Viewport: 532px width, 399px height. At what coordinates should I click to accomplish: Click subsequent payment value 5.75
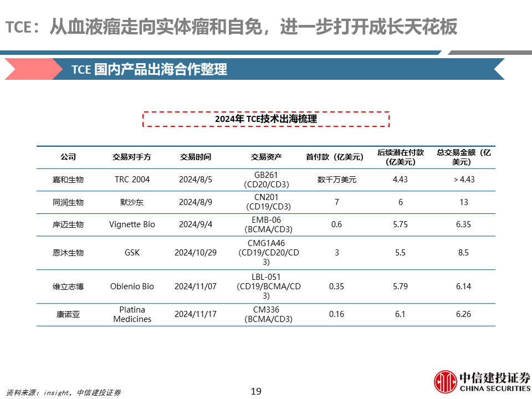point(400,224)
